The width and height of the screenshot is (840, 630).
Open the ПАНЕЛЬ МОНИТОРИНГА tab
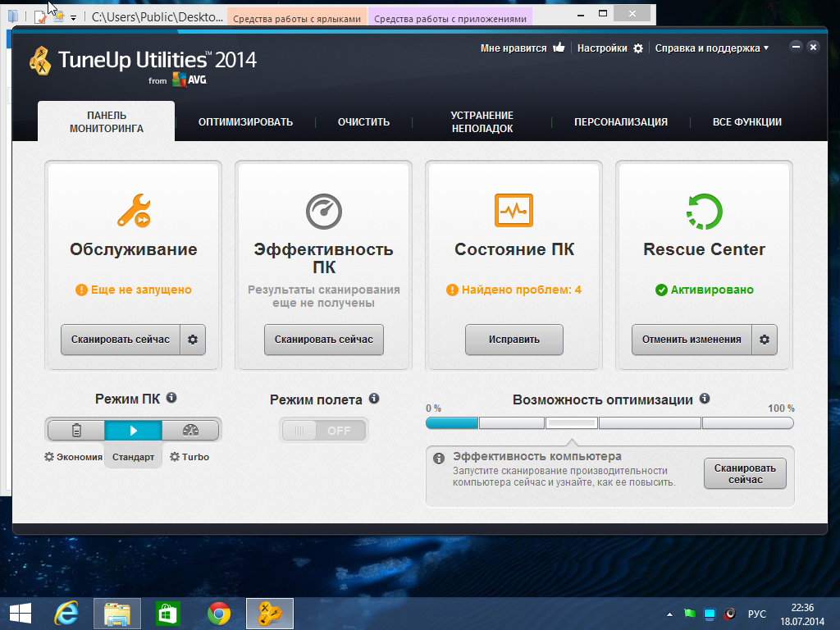[x=107, y=121]
